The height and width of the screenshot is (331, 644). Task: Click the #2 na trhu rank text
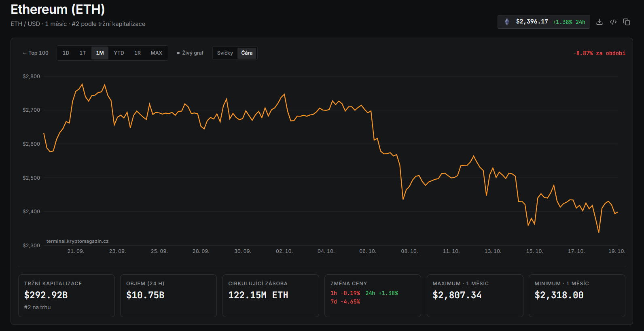37,308
